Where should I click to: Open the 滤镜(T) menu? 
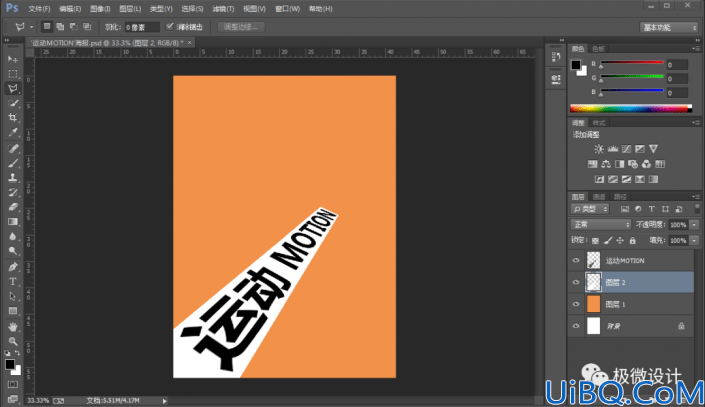pyautogui.click(x=223, y=9)
